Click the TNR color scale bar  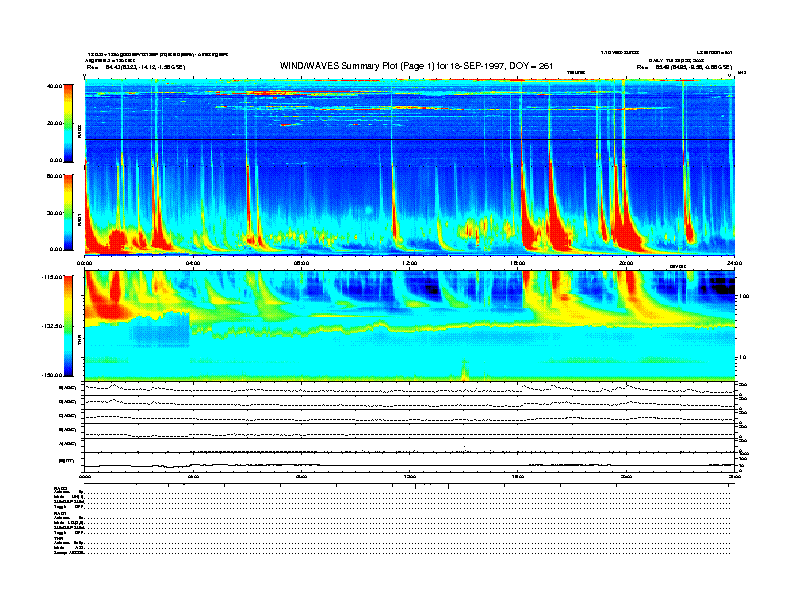coord(68,326)
